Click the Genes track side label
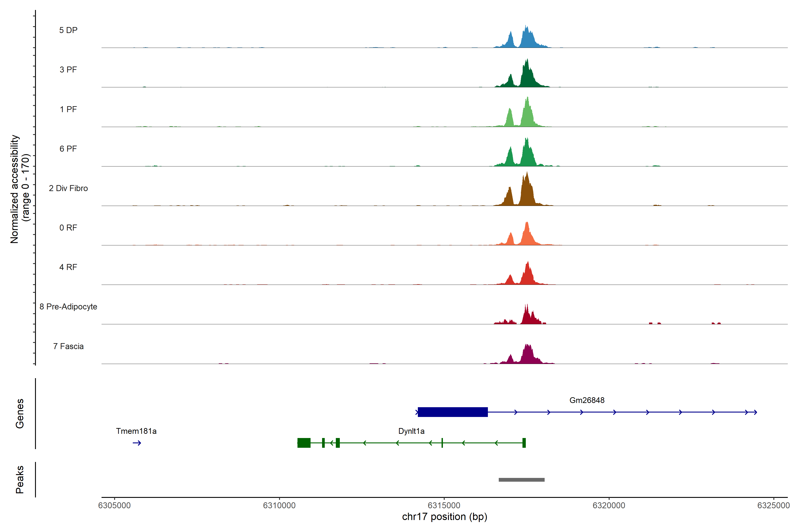Image resolution: width=798 pixels, height=532 pixels. [20, 414]
